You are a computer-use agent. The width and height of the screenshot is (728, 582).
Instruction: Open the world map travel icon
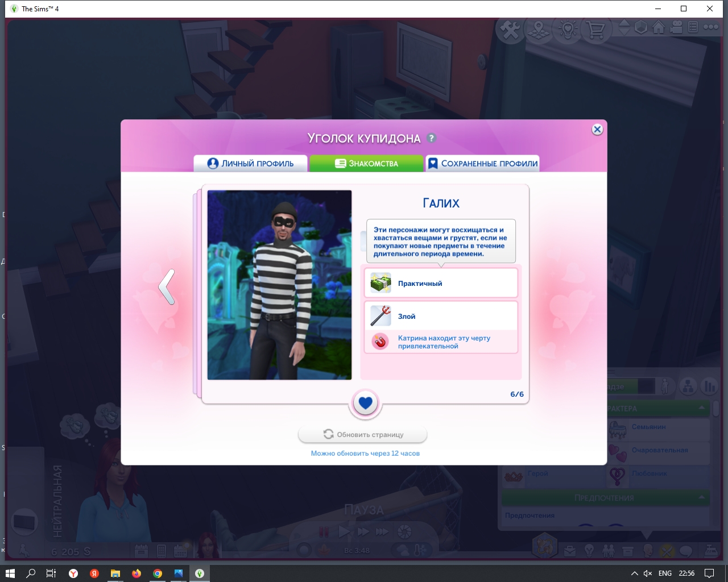pyautogui.click(x=539, y=30)
